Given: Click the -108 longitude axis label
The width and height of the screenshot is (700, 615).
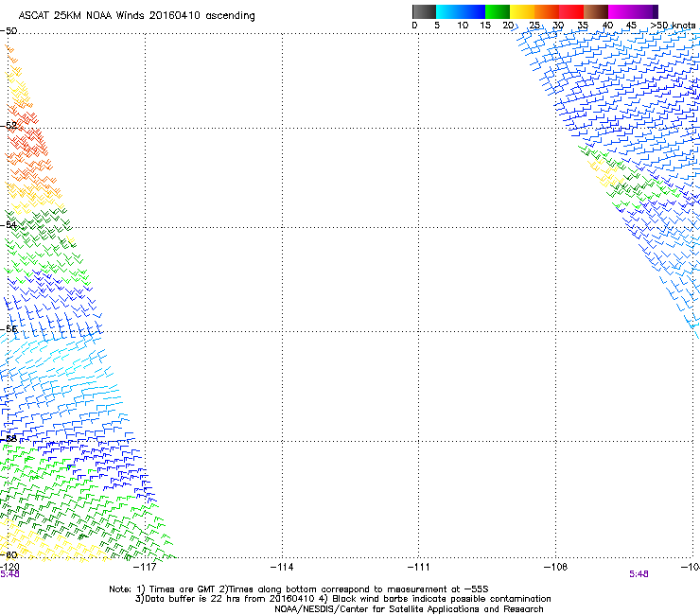Looking at the screenshot, I should [556, 567].
